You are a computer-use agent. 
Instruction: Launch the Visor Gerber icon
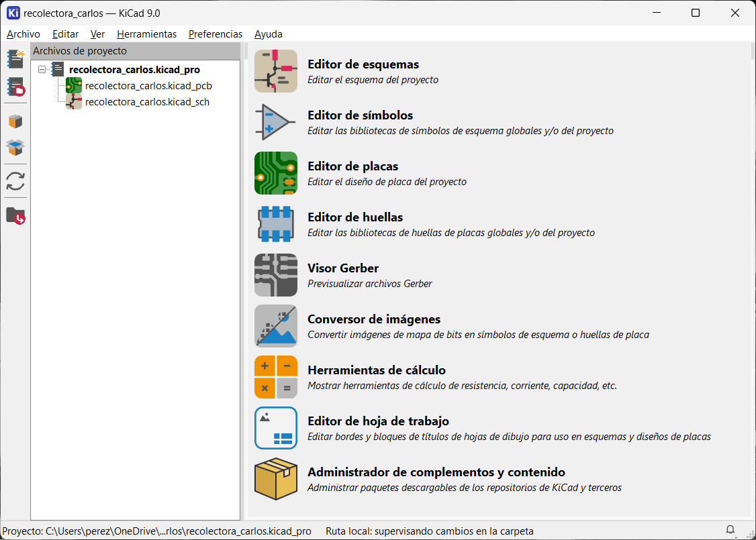click(276, 275)
